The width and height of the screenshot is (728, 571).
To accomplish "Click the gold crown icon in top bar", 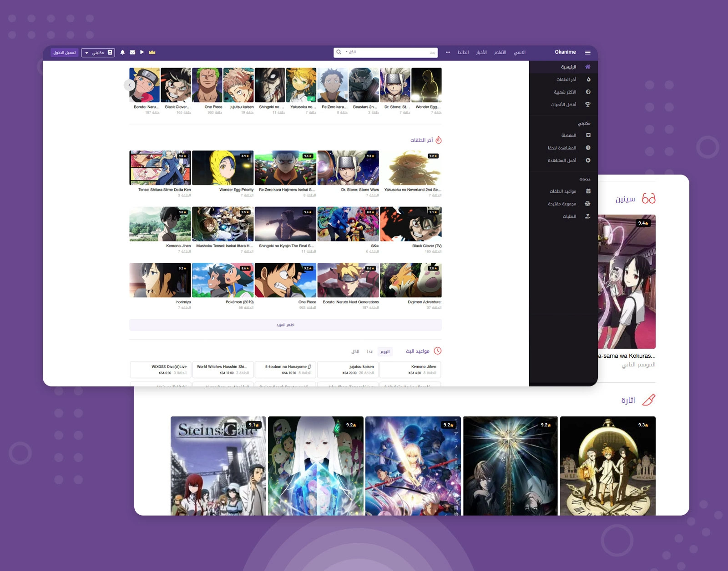I will pyautogui.click(x=152, y=52).
